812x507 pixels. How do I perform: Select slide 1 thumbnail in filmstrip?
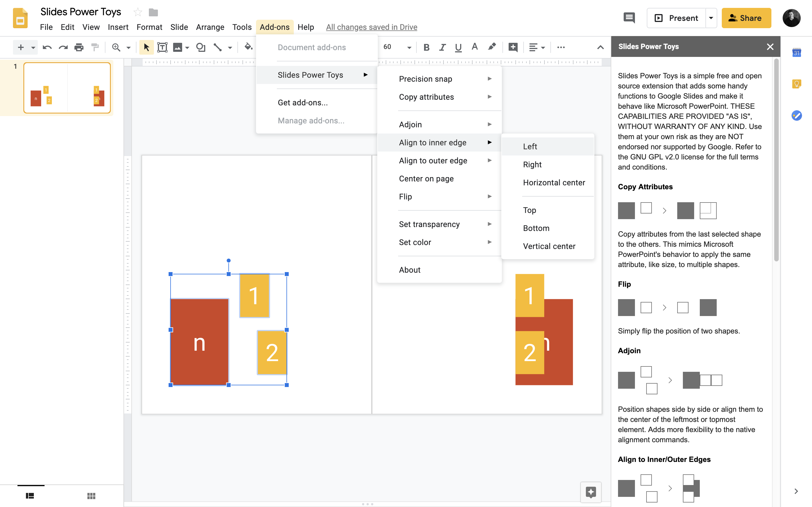pos(67,88)
